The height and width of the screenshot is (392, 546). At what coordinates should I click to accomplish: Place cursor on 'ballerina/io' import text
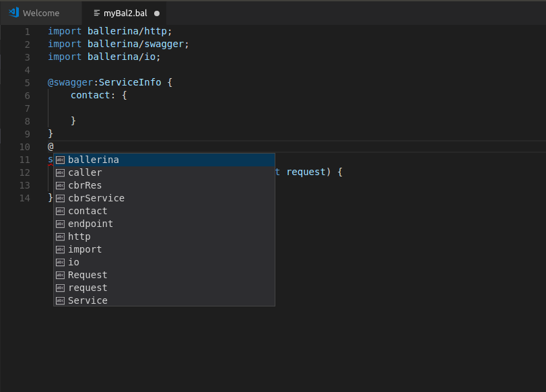pyautogui.click(x=121, y=57)
